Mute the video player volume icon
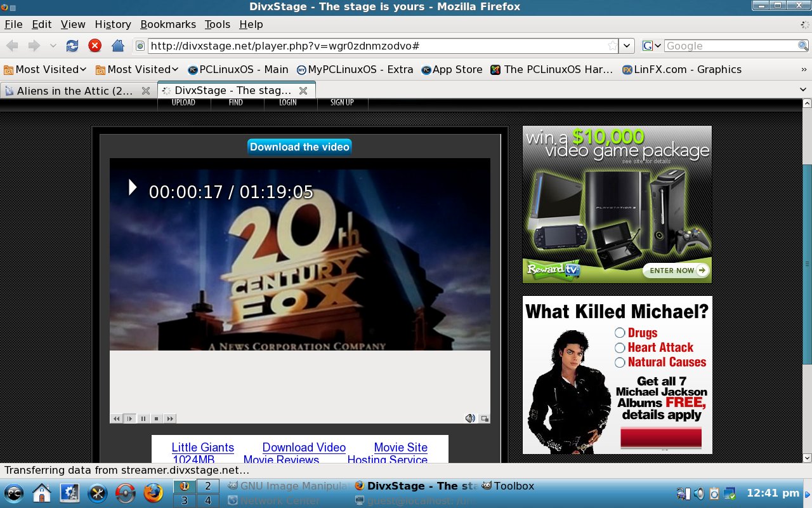This screenshot has width=812, height=508. click(x=470, y=418)
